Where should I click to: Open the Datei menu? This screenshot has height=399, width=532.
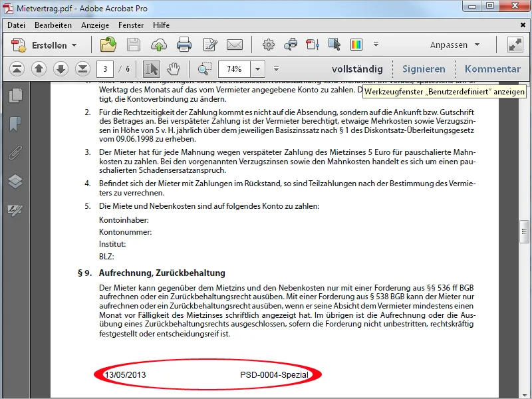click(x=16, y=25)
